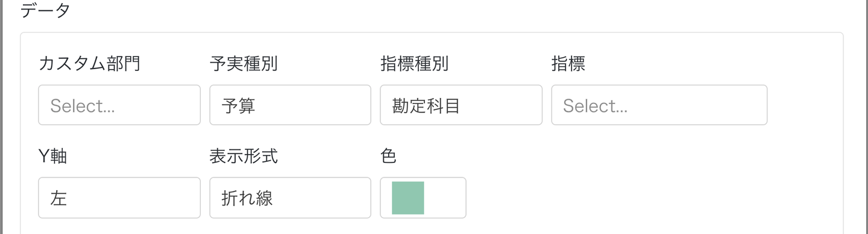Screen dimensions: 868x234
Task: Open the 指標種別 dropdown
Action: point(461,105)
